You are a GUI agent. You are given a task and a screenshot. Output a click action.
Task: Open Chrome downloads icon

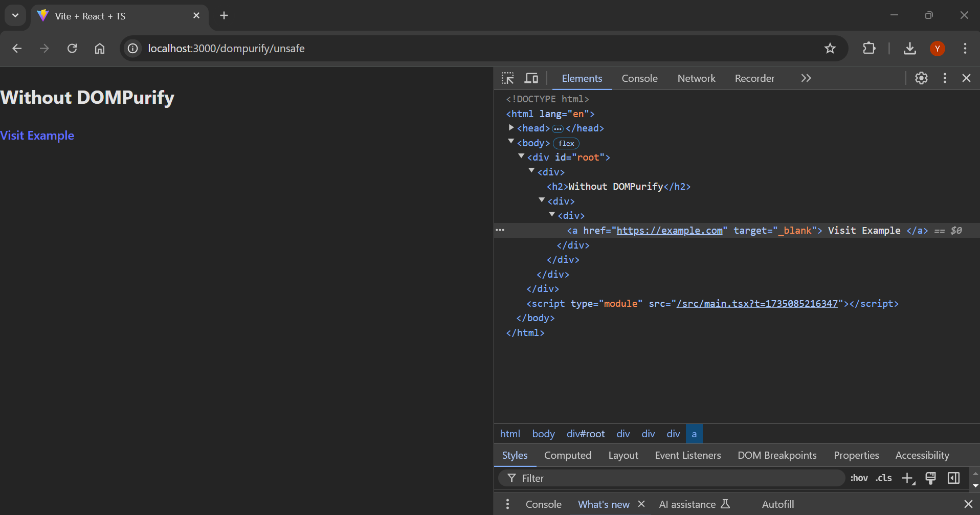click(909, 48)
